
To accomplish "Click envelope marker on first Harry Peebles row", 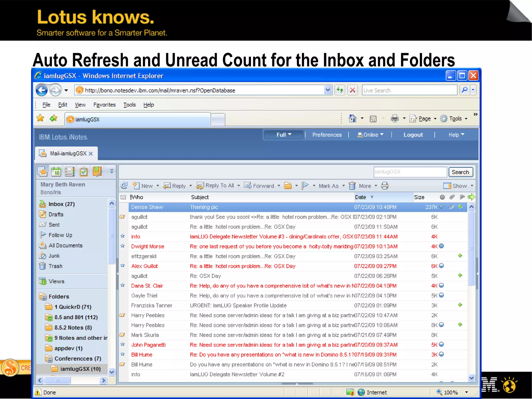I will pos(122,315).
